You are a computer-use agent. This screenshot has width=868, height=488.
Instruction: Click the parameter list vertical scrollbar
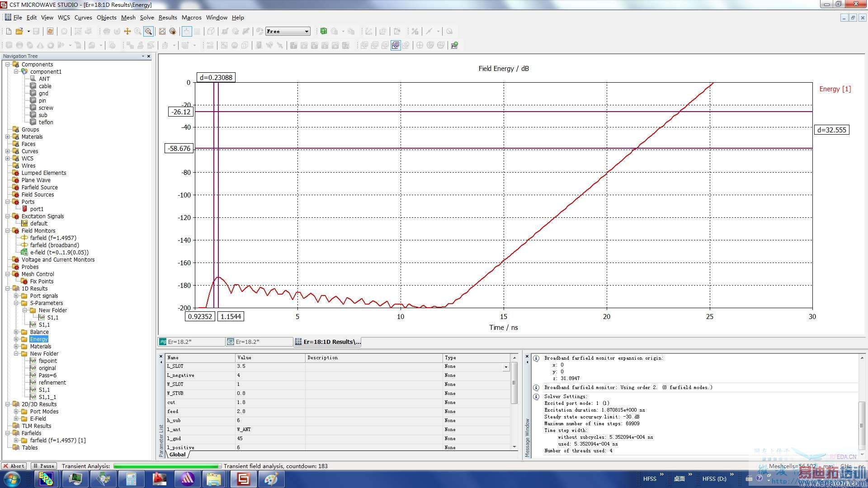pyautogui.click(x=514, y=402)
